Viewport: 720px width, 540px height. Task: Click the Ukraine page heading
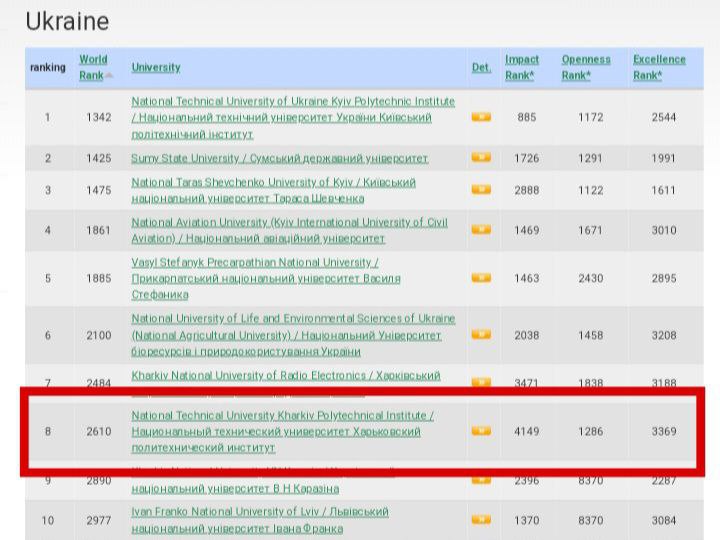click(x=68, y=22)
